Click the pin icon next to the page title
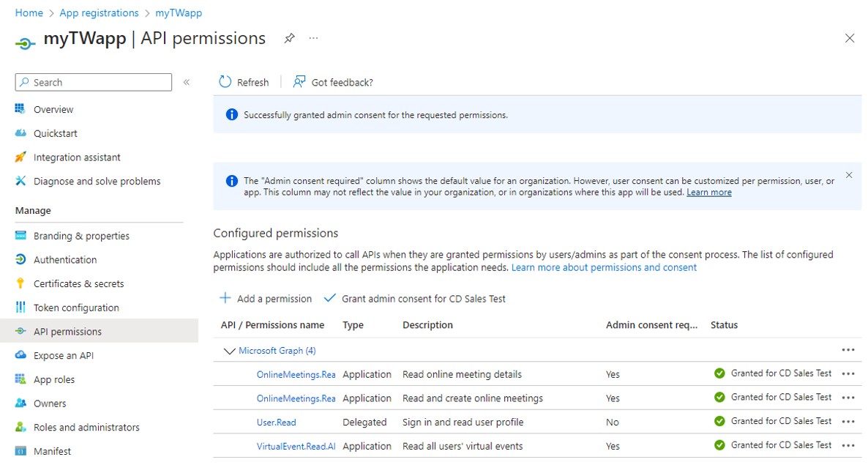This screenshot has height=465, width=868. pyautogui.click(x=289, y=38)
